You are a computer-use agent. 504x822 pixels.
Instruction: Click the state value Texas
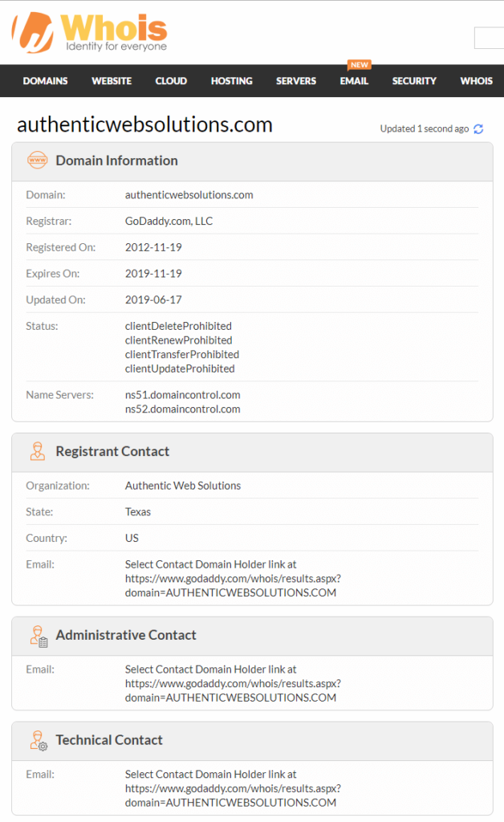coord(138,512)
